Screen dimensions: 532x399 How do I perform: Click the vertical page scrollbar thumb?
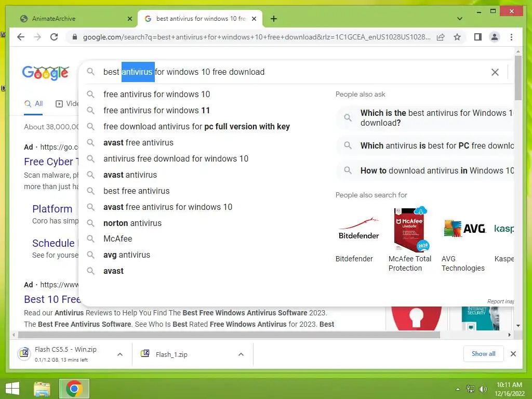pyautogui.click(x=518, y=78)
